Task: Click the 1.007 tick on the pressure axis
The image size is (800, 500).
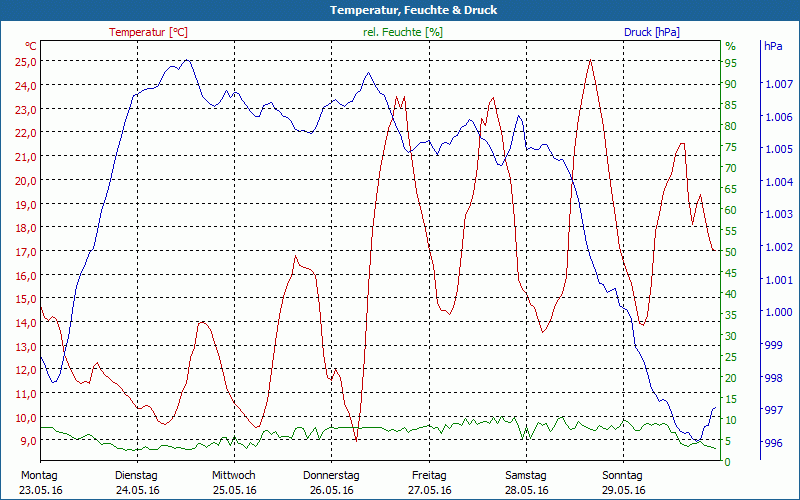Action: pos(777,84)
